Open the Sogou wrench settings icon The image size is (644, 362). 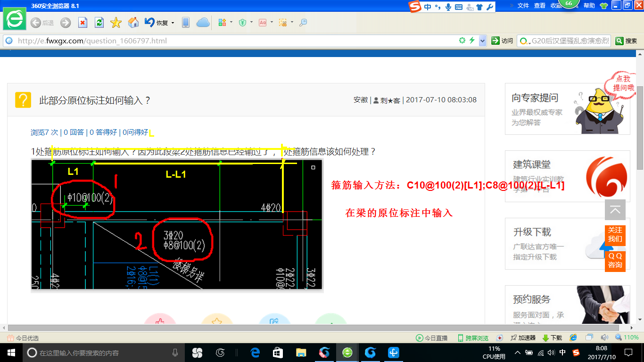(489, 7)
